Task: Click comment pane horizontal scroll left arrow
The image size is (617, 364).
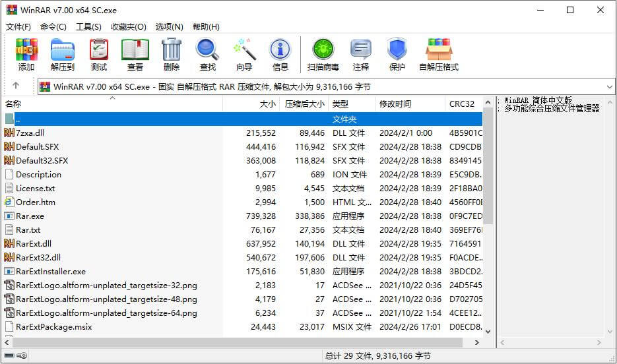Action: click(502, 342)
